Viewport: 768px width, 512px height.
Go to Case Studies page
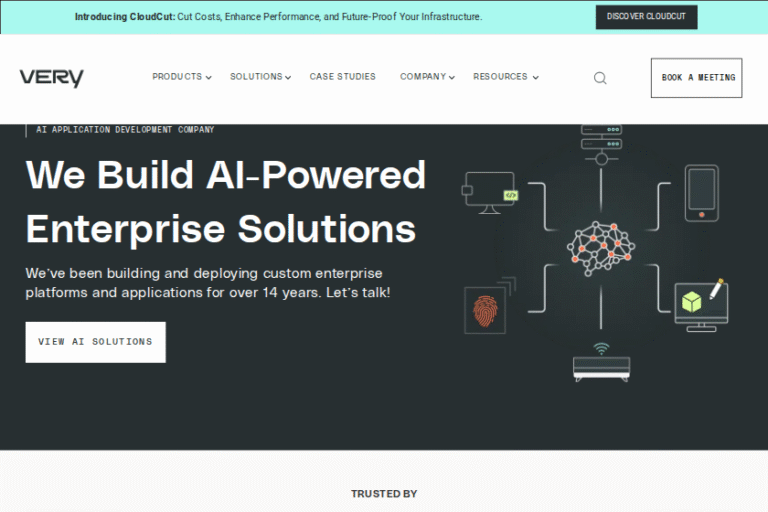[x=343, y=77]
